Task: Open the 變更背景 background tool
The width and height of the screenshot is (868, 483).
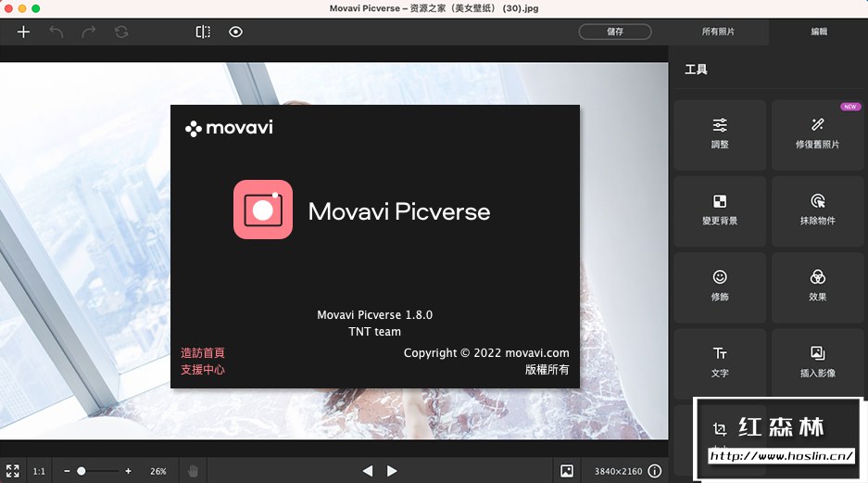Action: click(720, 211)
